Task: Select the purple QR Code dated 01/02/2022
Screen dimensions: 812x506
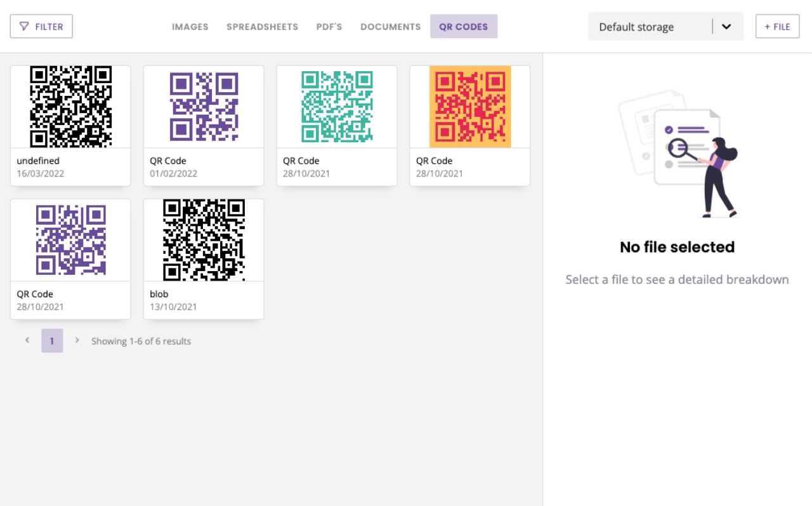Action: (204, 107)
